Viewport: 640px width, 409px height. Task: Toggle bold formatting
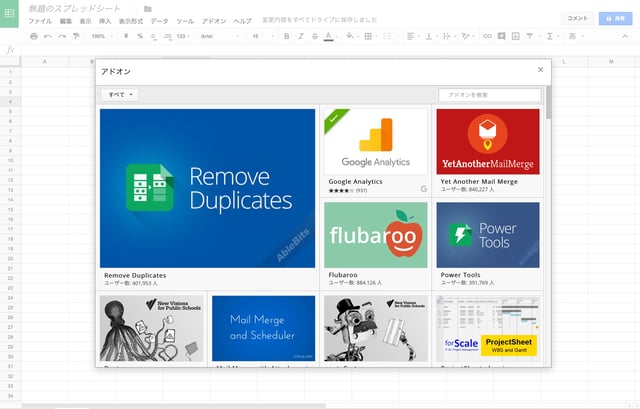pyautogui.click(x=287, y=36)
